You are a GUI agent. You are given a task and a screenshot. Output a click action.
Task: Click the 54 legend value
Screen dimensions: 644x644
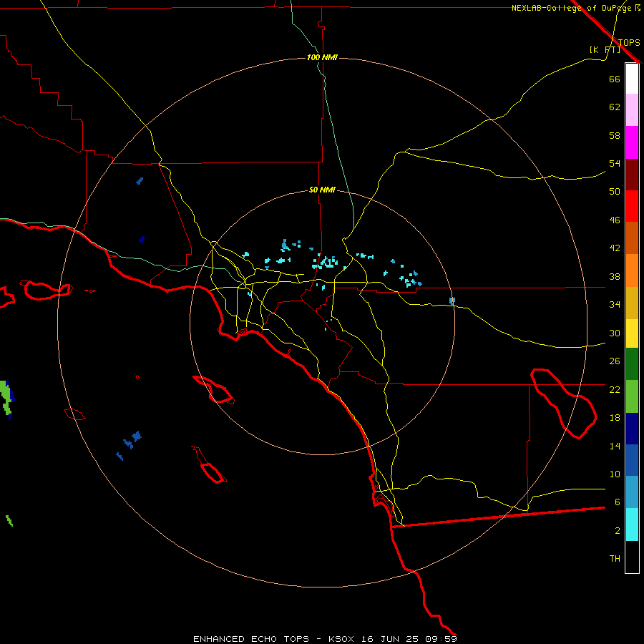pos(615,163)
